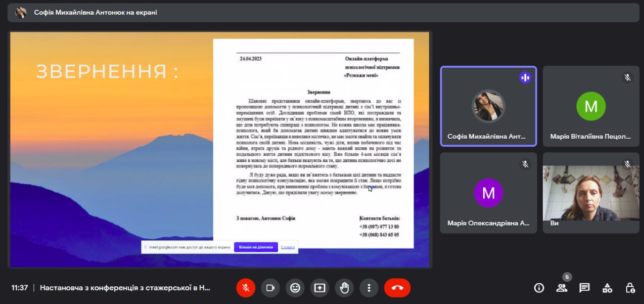Select Марія Олександрівна participant tile
The width and height of the screenshot is (644, 304).
pyautogui.click(x=488, y=193)
